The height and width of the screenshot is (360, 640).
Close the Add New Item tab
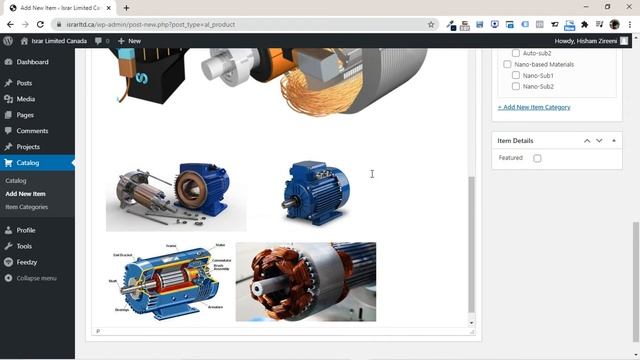[109, 8]
